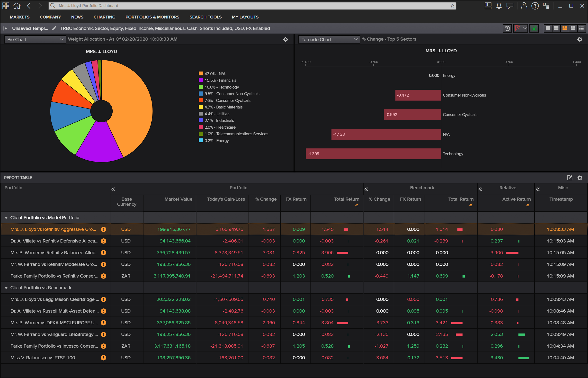588x378 pixels.
Task: Open the MY LAYOUTS menu
Action: [x=245, y=17]
